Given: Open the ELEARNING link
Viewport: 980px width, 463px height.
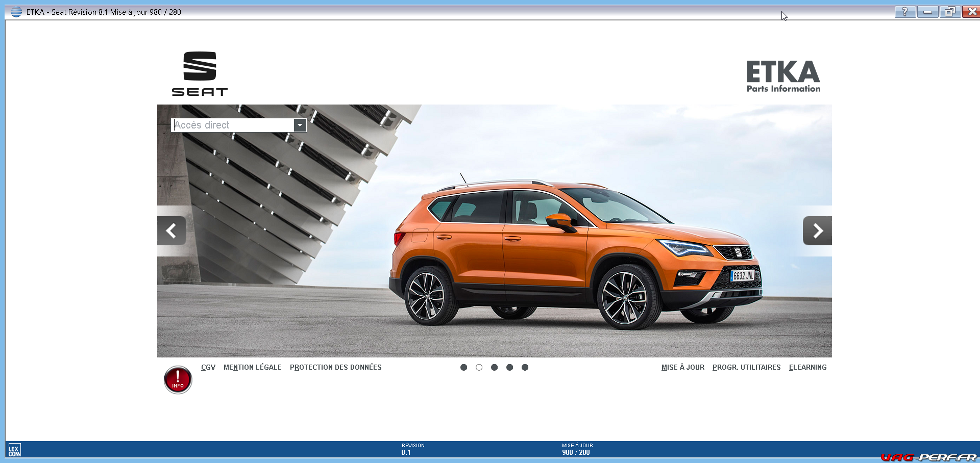Looking at the screenshot, I should (x=808, y=367).
